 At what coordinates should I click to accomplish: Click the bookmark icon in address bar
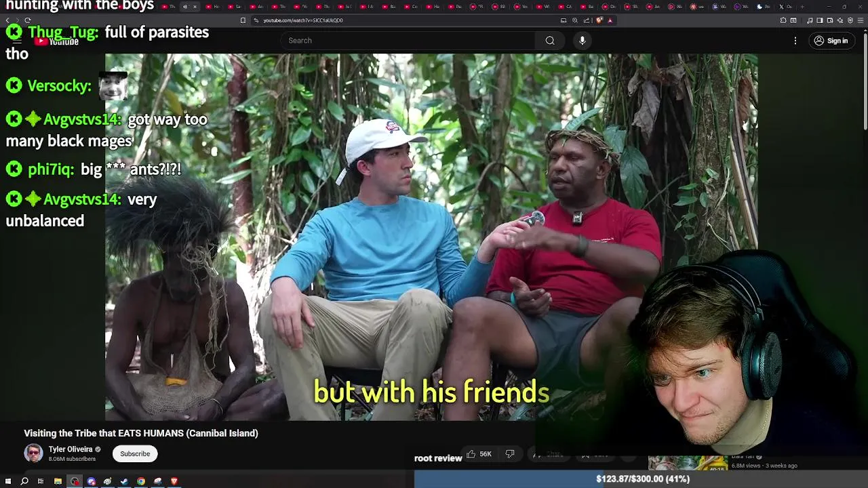(243, 20)
